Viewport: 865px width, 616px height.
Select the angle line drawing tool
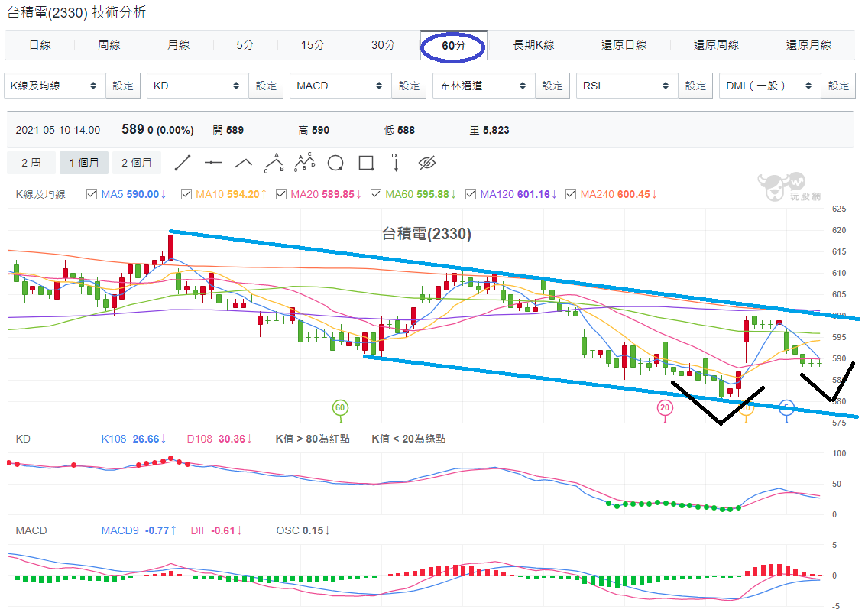point(243,163)
